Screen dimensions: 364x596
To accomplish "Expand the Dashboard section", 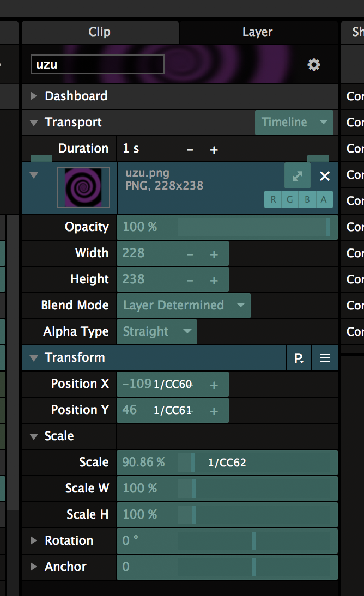I will coord(34,96).
